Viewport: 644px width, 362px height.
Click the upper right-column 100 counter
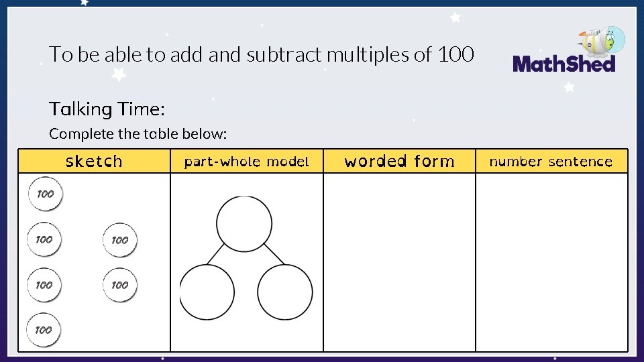click(120, 240)
